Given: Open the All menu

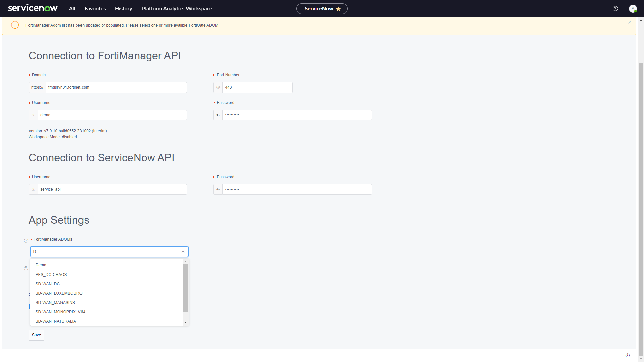Looking at the screenshot, I should click(x=72, y=9).
